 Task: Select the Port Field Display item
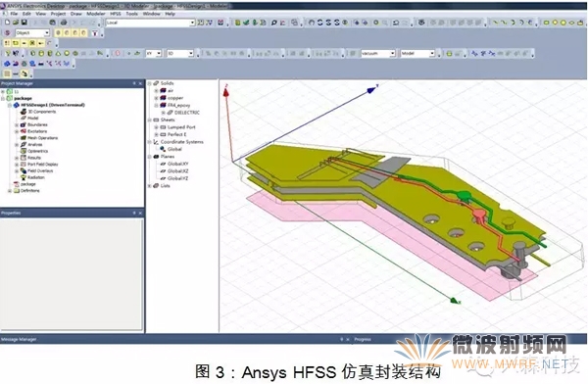point(43,165)
